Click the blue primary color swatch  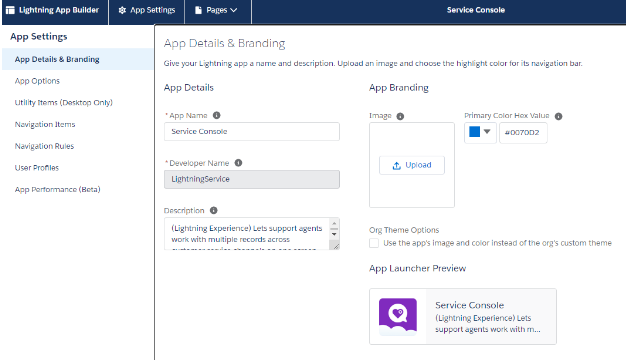pos(474,132)
